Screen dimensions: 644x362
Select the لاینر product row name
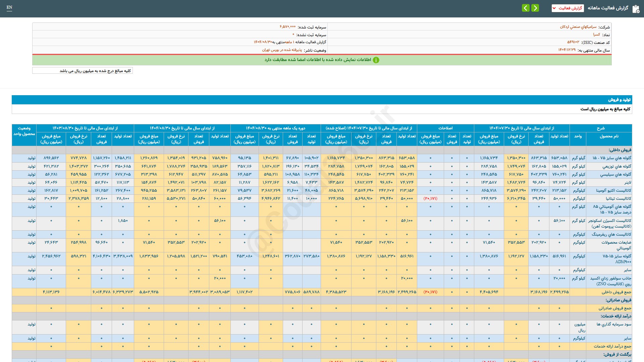click(628, 182)
